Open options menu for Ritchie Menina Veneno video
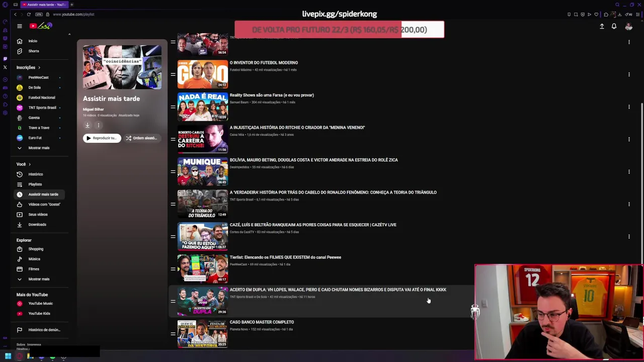This screenshot has width=644, height=362. click(x=629, y=139)
